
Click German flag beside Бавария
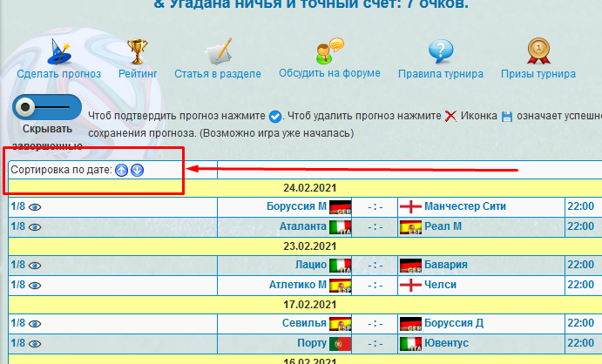[x=410, y=266]
